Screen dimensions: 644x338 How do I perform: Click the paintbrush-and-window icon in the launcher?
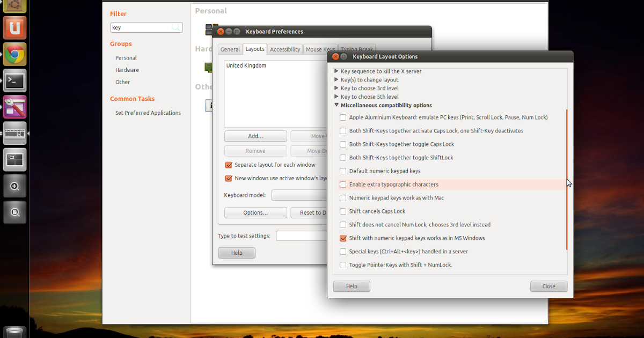click(x=14, y=107)
